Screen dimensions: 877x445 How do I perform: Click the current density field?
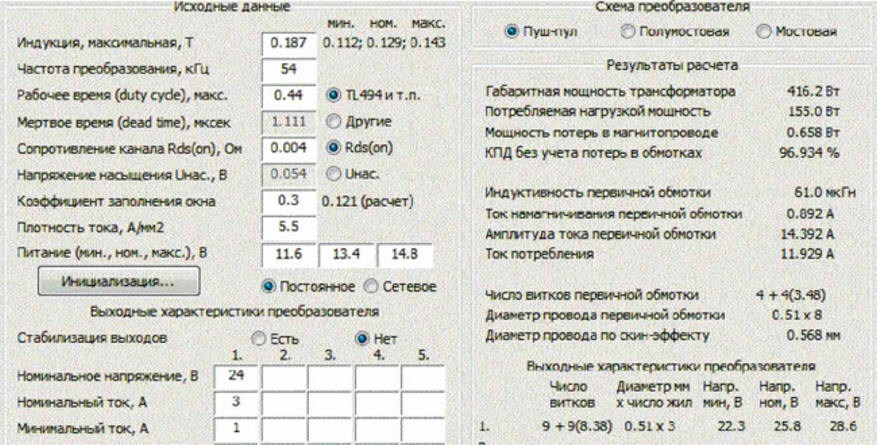287,228
